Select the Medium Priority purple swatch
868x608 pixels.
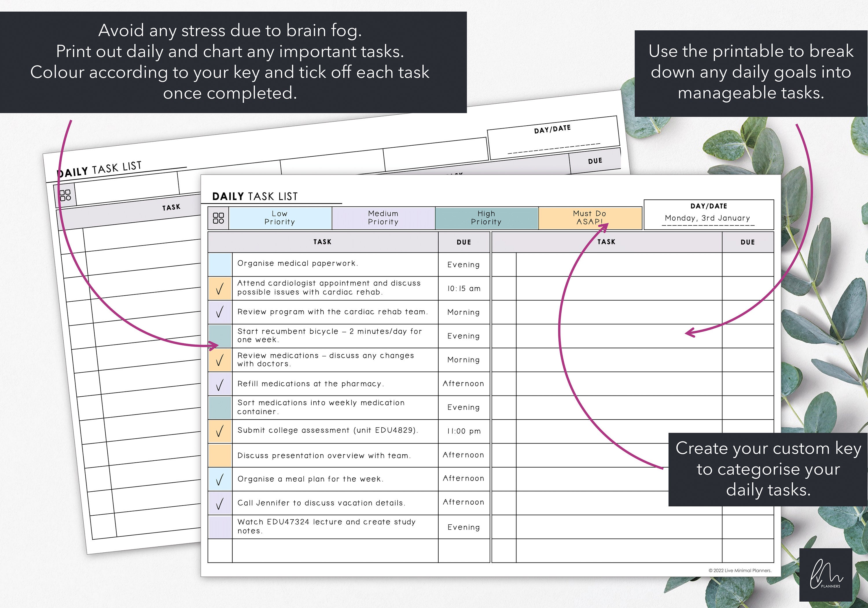pyautogui.click(x=383, y=218)
